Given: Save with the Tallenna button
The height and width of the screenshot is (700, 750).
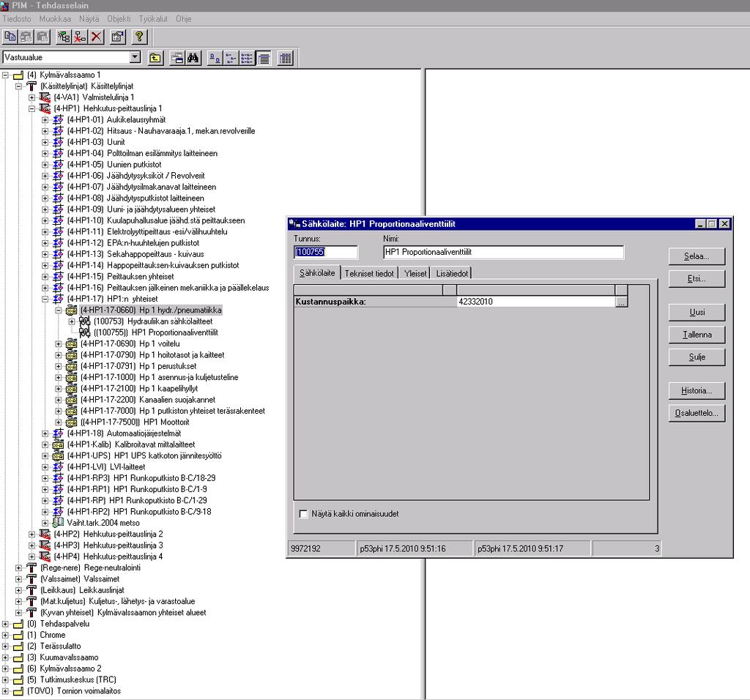Looking at the screenshot, I should coord(697,335).
